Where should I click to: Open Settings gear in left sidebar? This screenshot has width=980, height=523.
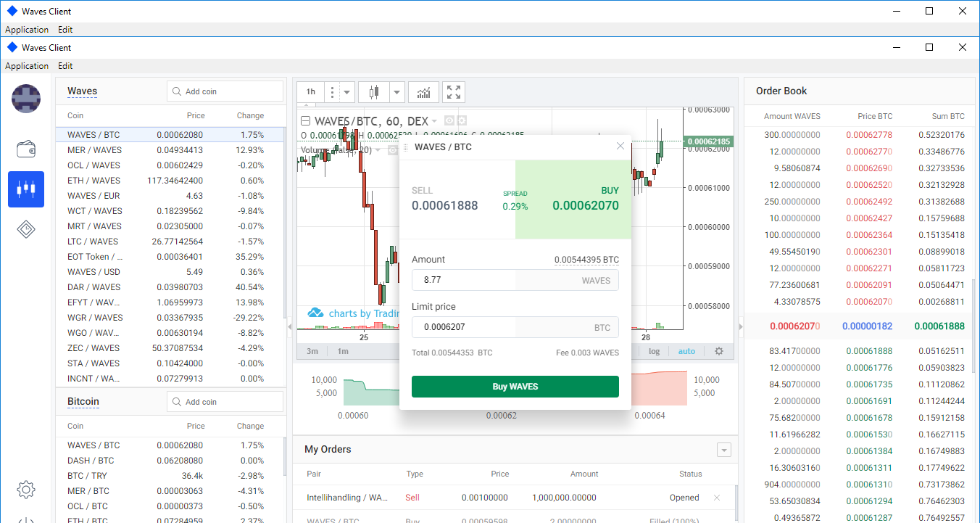(x=26, y=489)
